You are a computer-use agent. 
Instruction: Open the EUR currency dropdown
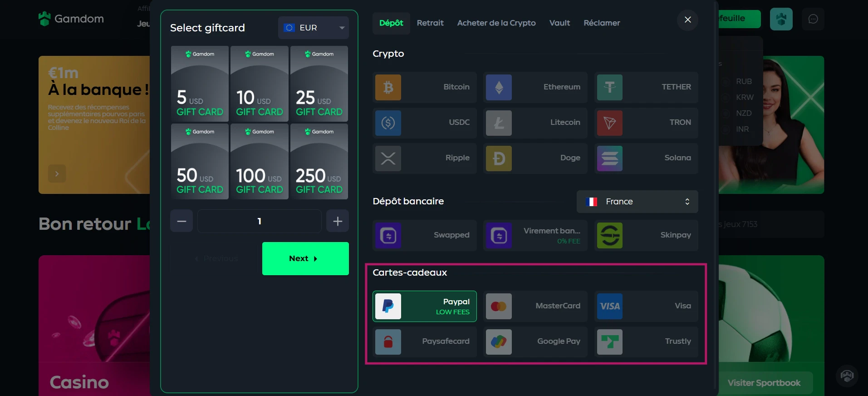click(314, 28)
